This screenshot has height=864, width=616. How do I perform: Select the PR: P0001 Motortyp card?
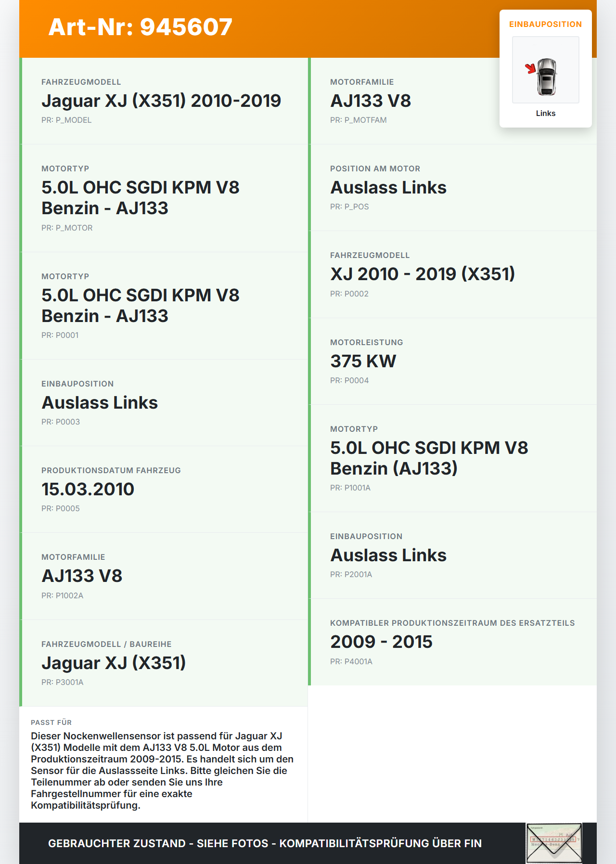coord(164,306)
